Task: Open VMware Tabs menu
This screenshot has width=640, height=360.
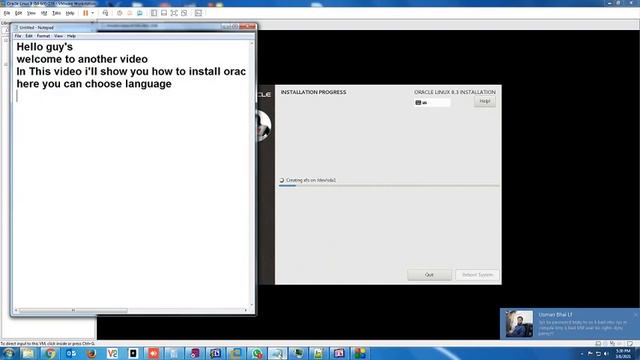Action: (x=56, y=13)
